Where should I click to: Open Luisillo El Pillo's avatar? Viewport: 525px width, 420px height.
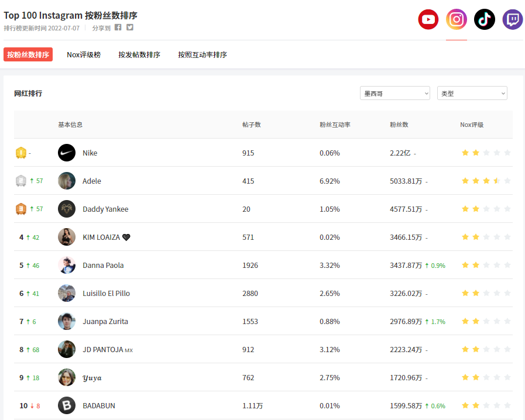pos(67,293)
